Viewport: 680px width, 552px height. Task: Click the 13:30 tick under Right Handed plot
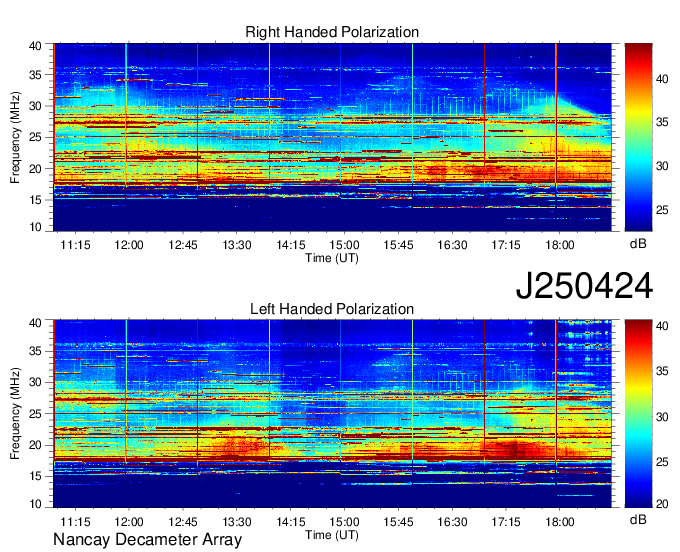237,245
